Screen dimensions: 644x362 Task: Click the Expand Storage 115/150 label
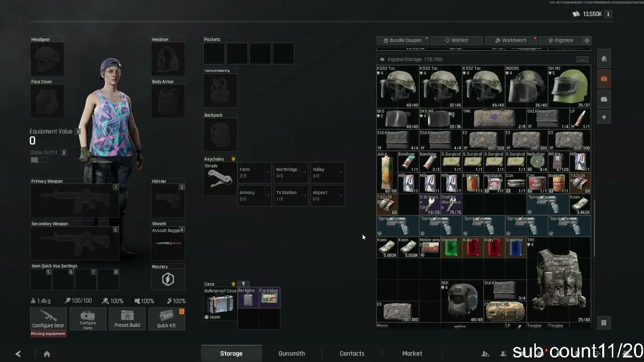click(x=415, y=59)
